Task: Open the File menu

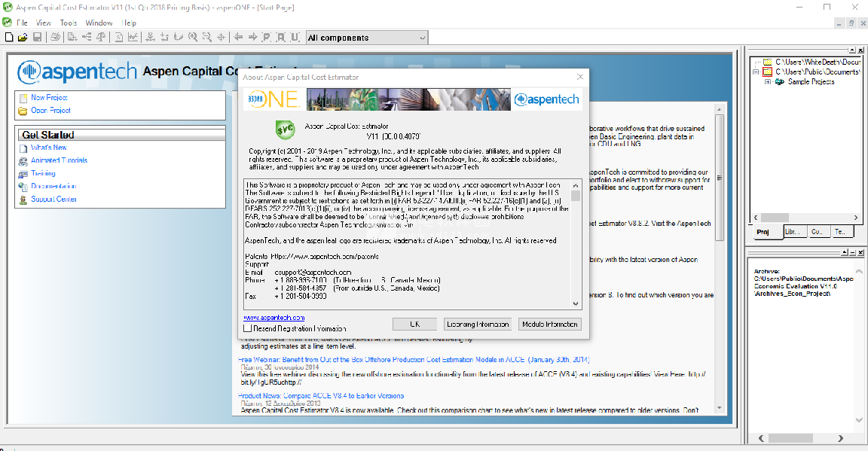Action: coord(22,23)
